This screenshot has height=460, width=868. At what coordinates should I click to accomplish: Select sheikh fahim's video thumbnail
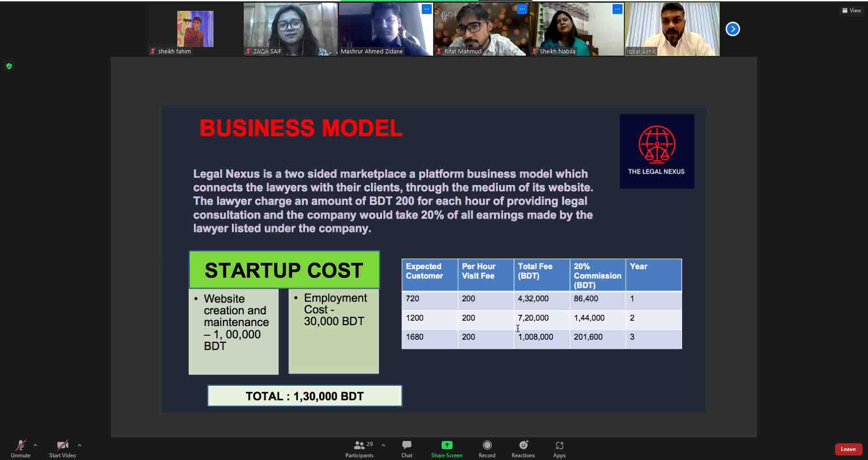point(195,29)
